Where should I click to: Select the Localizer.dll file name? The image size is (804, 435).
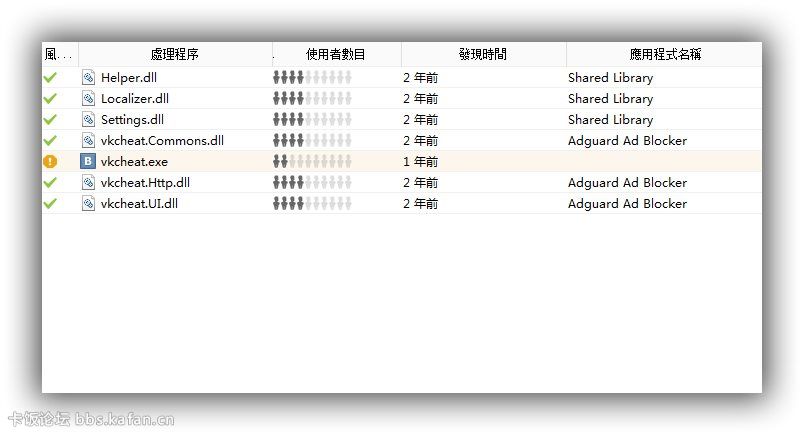click(x=135, y=98)
